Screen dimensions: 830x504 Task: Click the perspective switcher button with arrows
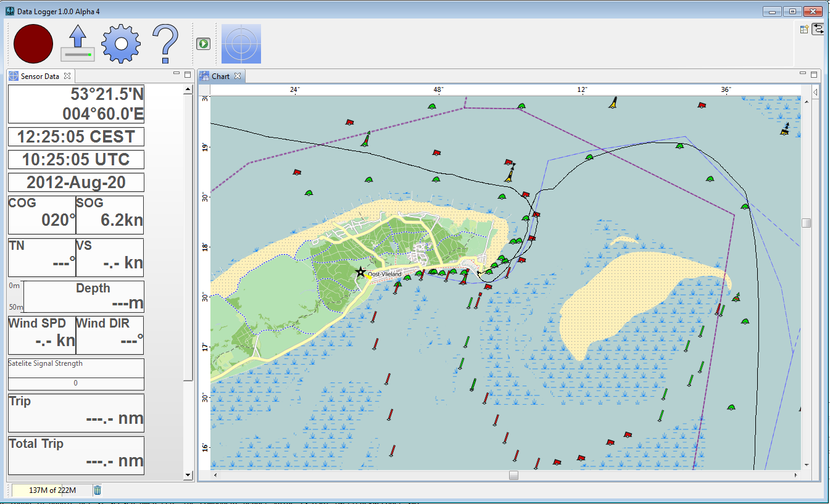point(818,29)
